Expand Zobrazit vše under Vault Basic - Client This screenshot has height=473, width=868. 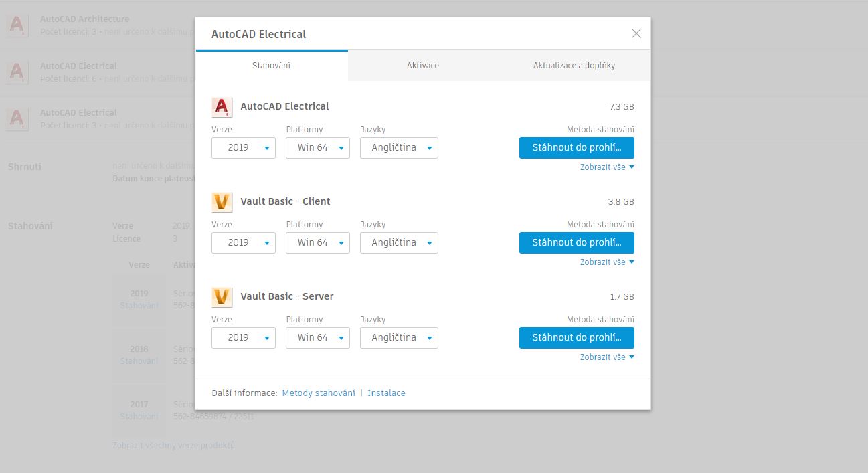[607, 262]
